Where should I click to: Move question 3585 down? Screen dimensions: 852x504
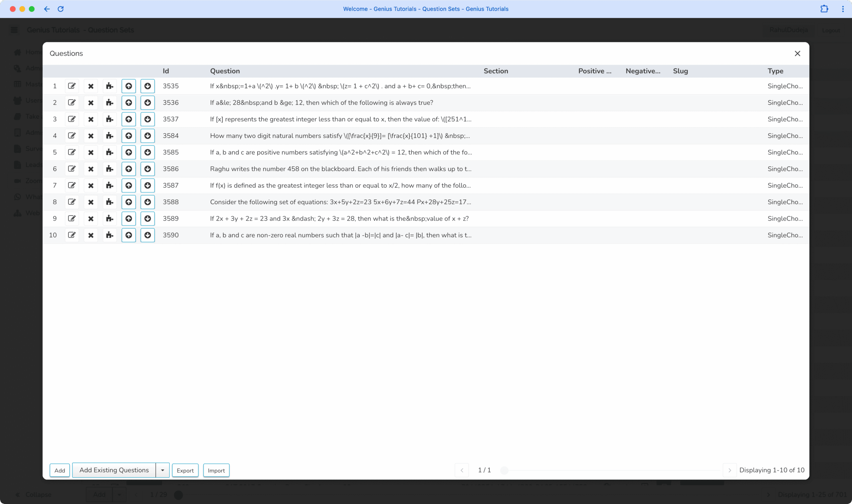[x=147, y=152]
